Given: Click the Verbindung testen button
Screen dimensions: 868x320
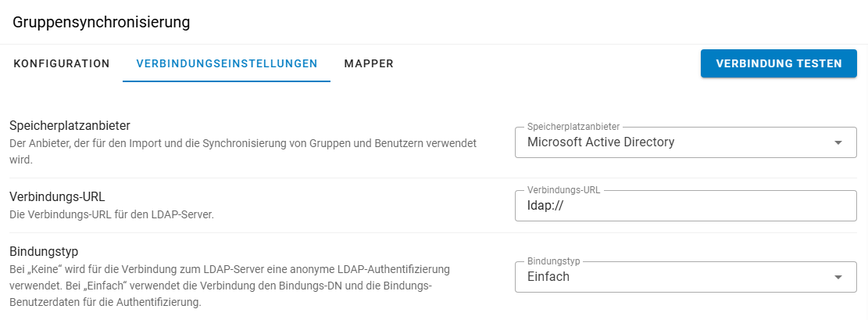Looking at the screenshot, I should point(778,63).
